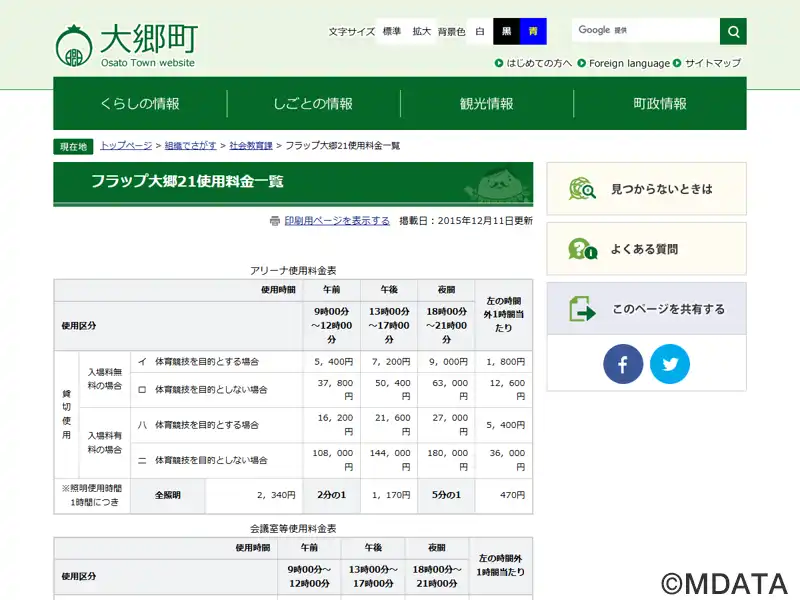Click the printer icon for print view
The height and width of the screenshot is (600, 800).
(x=274, y=221)
